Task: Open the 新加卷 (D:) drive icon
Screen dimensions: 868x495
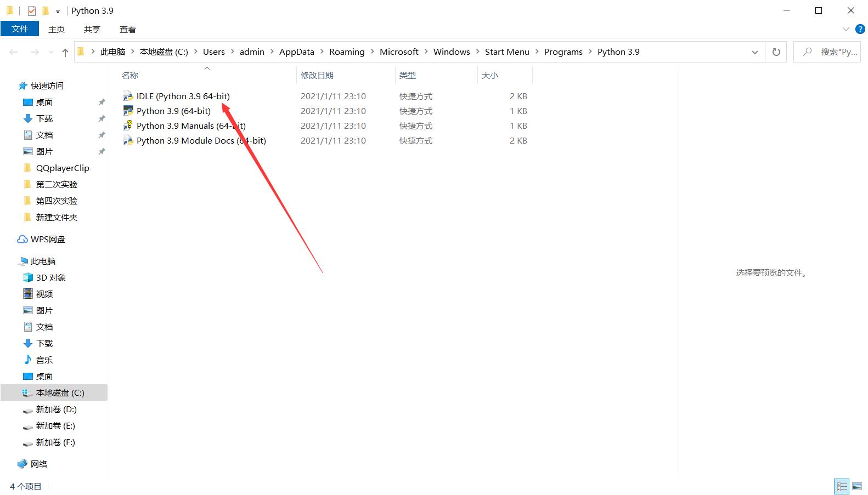Action: click(28, 410)
